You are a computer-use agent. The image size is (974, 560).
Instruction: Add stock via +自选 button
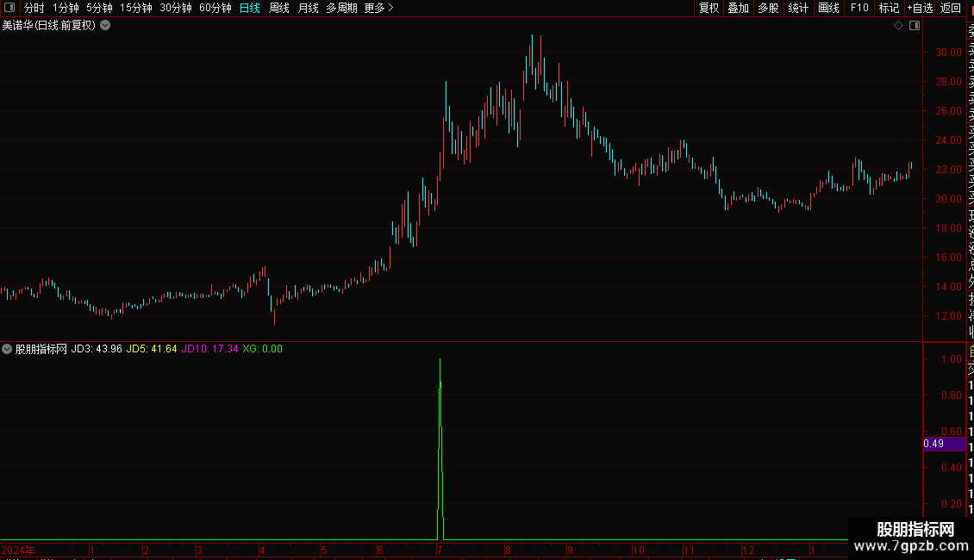point(920,8)
